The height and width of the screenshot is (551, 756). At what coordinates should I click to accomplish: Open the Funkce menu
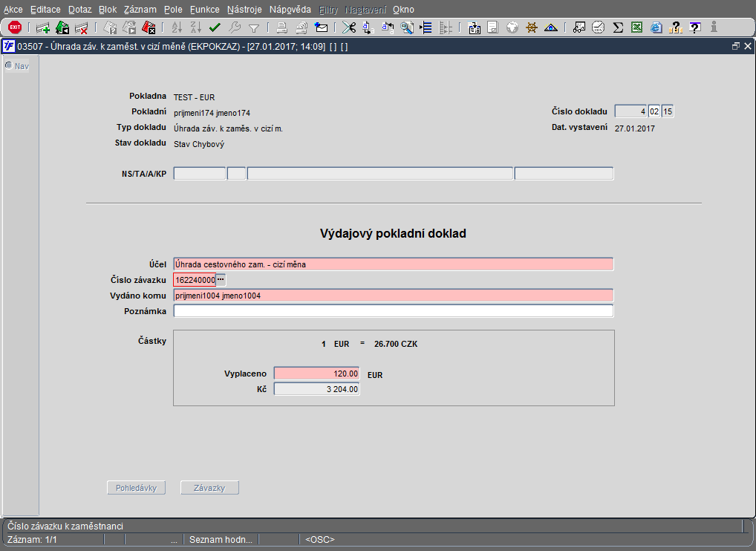click(x=204, y=9)
